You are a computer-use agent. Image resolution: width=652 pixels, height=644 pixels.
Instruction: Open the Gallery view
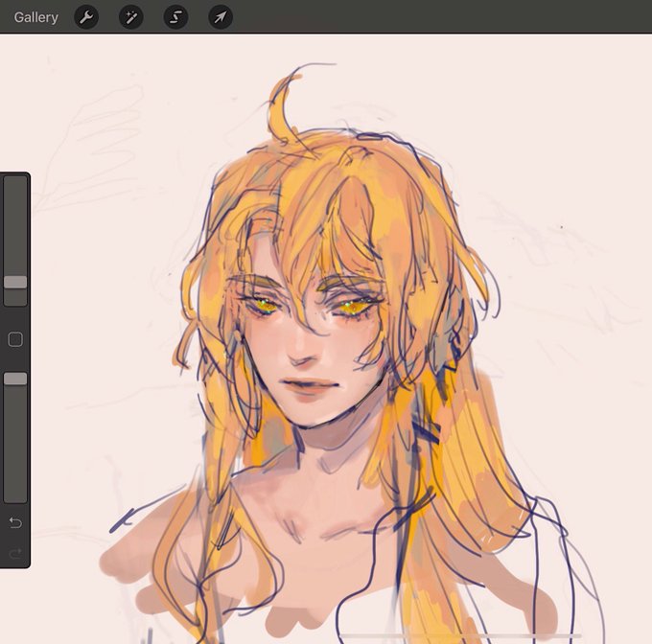click(35, 17)
